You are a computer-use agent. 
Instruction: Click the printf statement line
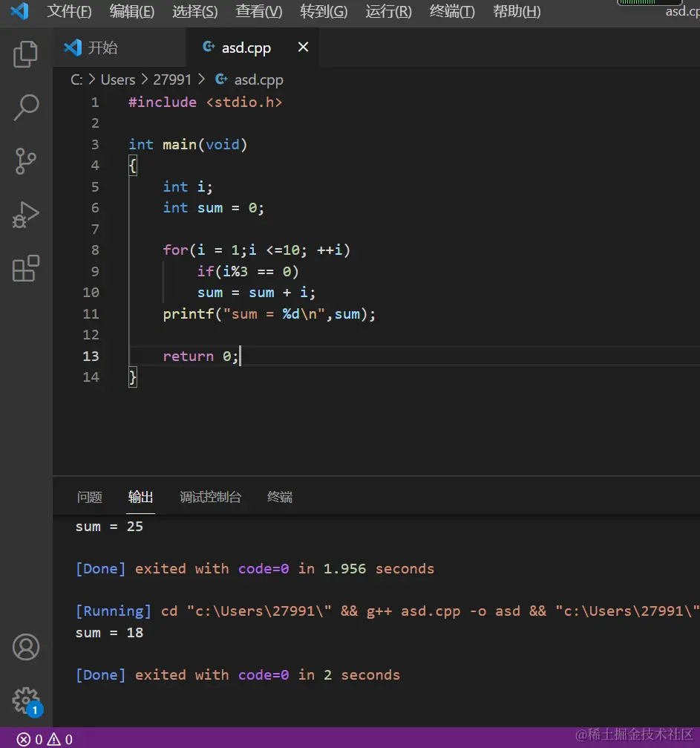(x=269, y=314)
